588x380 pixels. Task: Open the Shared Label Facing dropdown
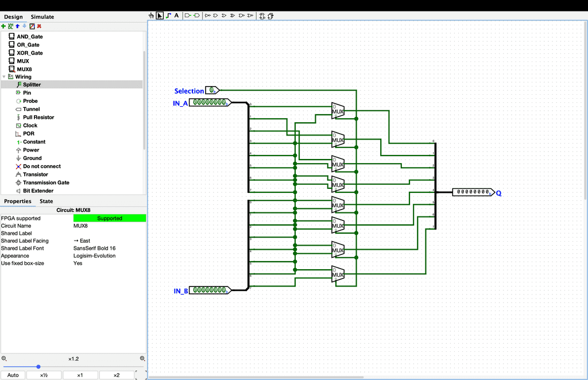(x=109, y=241)
